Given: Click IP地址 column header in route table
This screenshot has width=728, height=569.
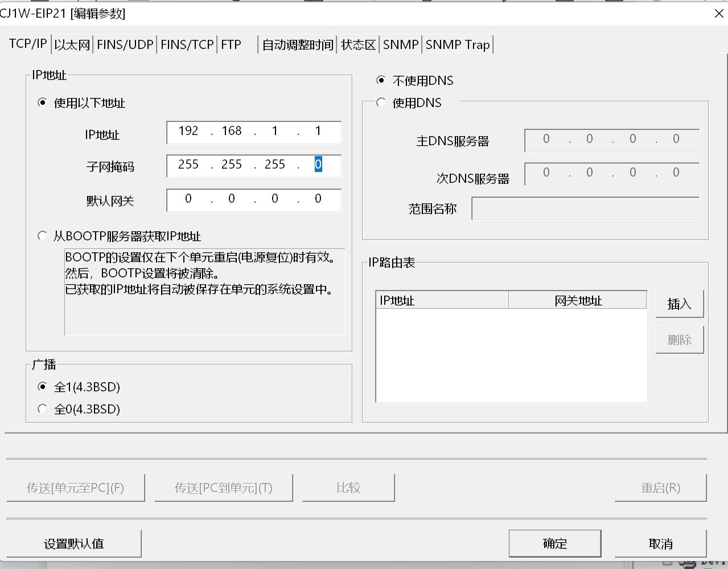Looking at the screenshot, I should coord(442,300).
